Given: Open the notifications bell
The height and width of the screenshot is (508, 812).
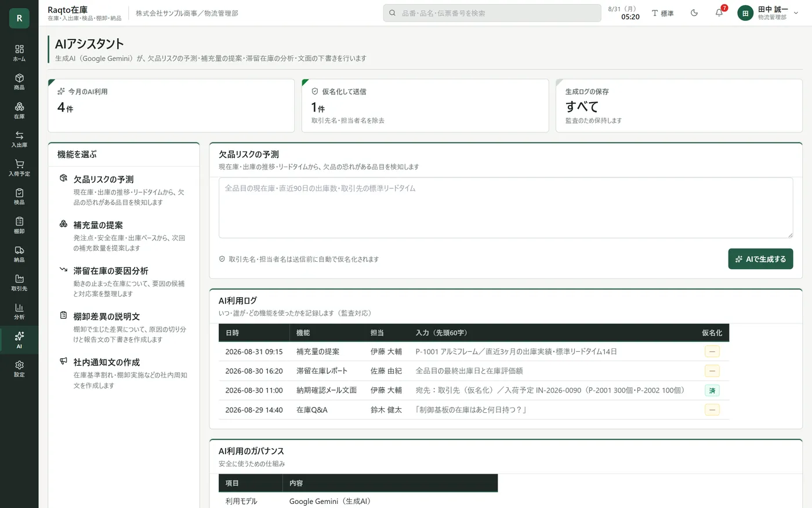Looking at the screenshot, I should click(x=719, y=13).
